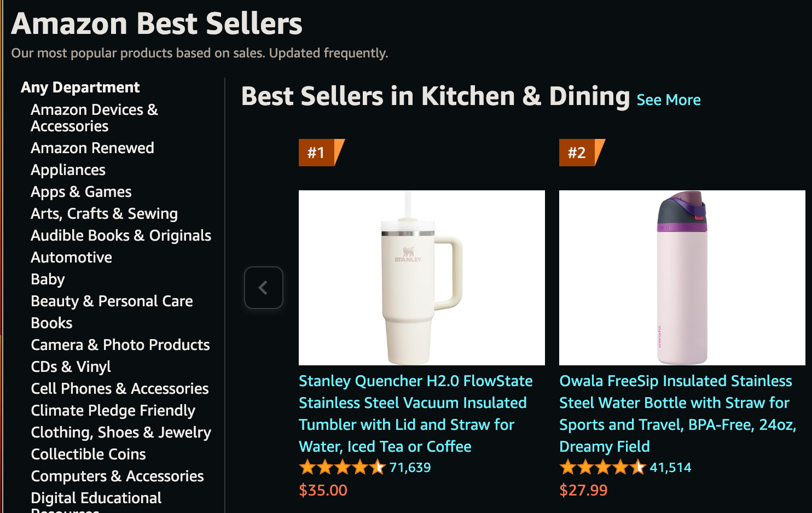
Task: Click the $27.99 price of the Owala bottle
Action: [x=583, y=490]
